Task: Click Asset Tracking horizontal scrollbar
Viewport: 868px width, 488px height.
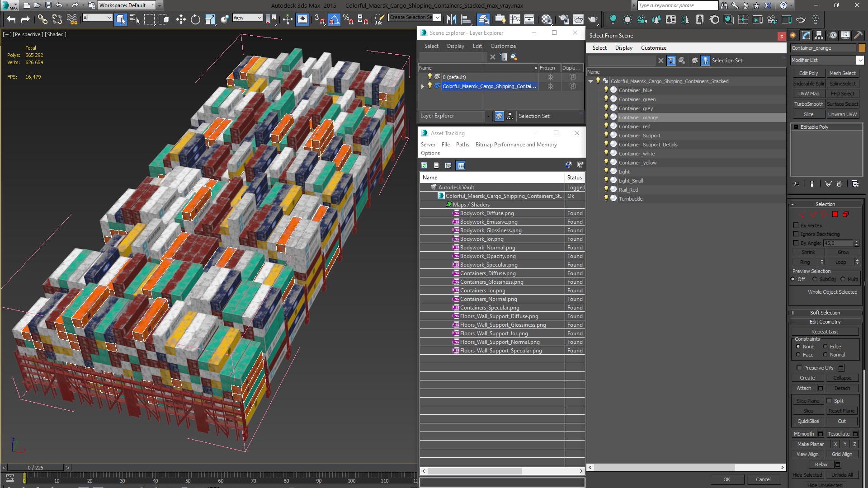Action: click(474, 471)
